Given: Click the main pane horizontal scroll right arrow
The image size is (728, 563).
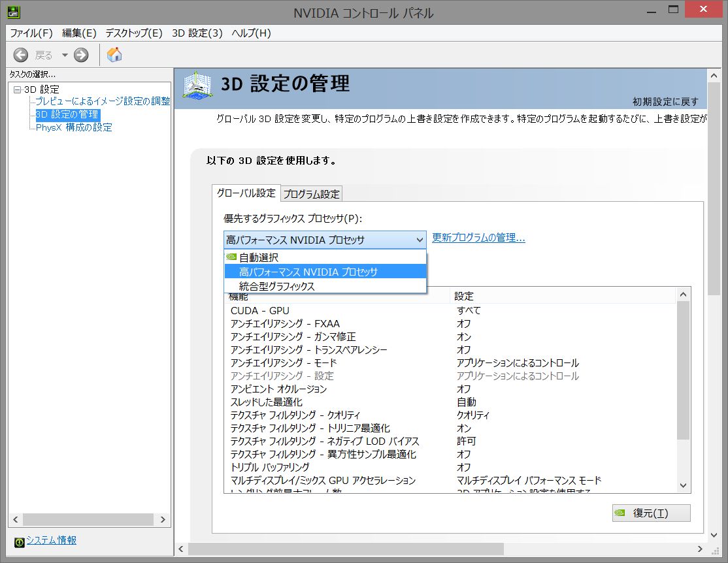Looking at the screenshot, I should tap(700, 549).
